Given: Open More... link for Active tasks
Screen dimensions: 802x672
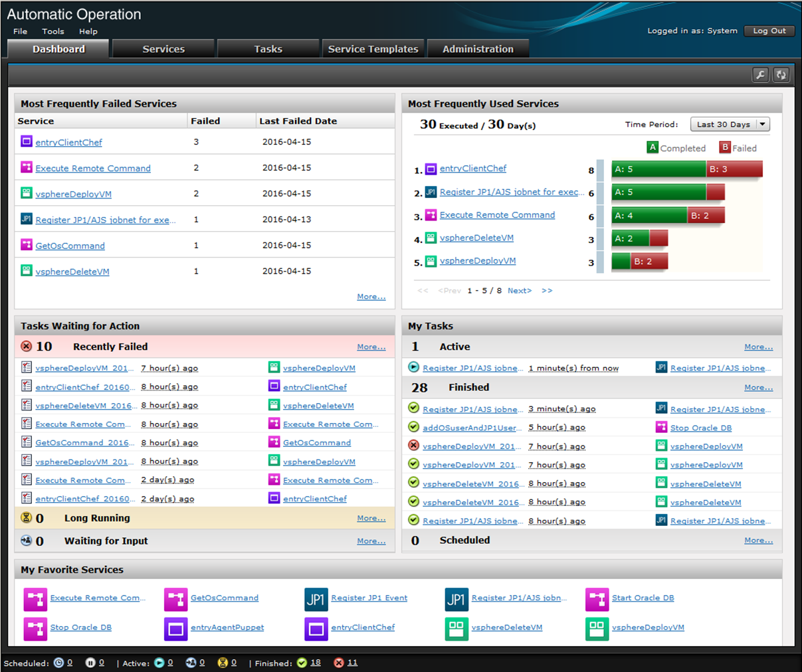Looking at the screenshot, I should click(759, 347).
